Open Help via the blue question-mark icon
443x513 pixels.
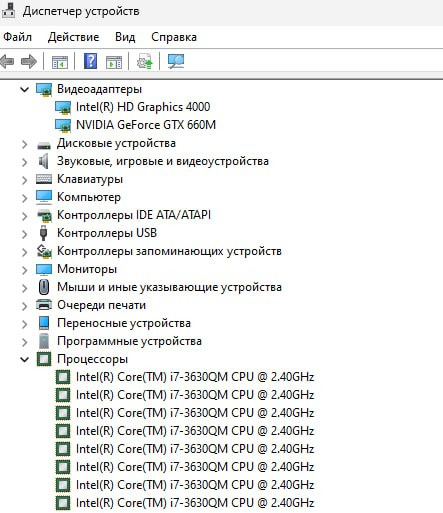tap(90, 61)
